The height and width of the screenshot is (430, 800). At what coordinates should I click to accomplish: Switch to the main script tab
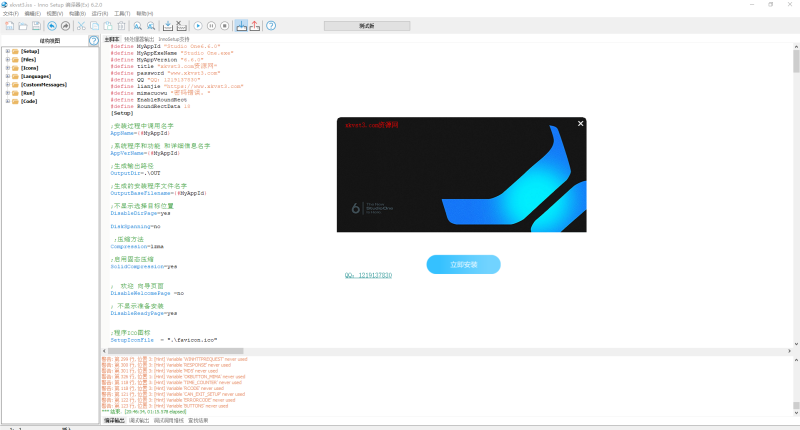(x=112, y=39)
